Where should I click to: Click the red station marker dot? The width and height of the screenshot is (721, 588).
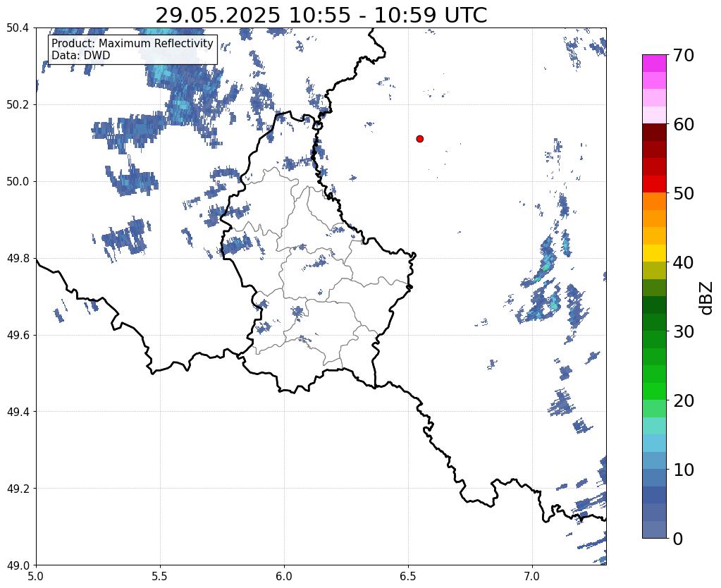point(420,139)
